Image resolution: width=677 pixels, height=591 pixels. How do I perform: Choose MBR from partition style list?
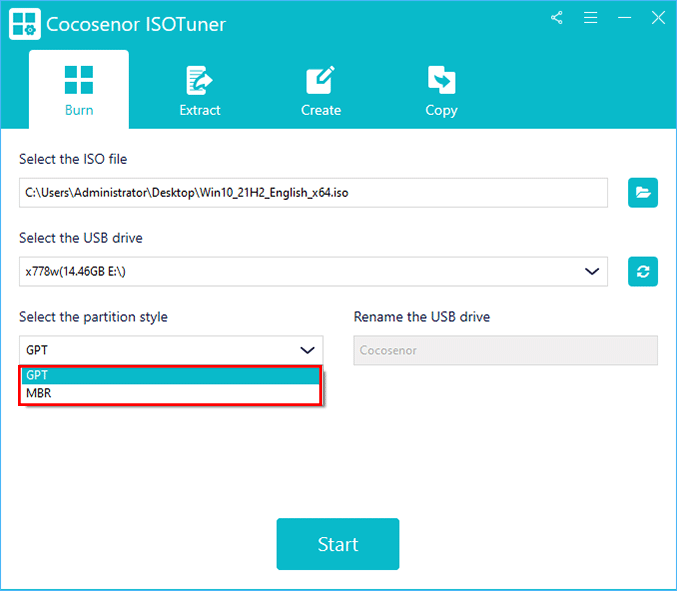click(x=171, y=393)
